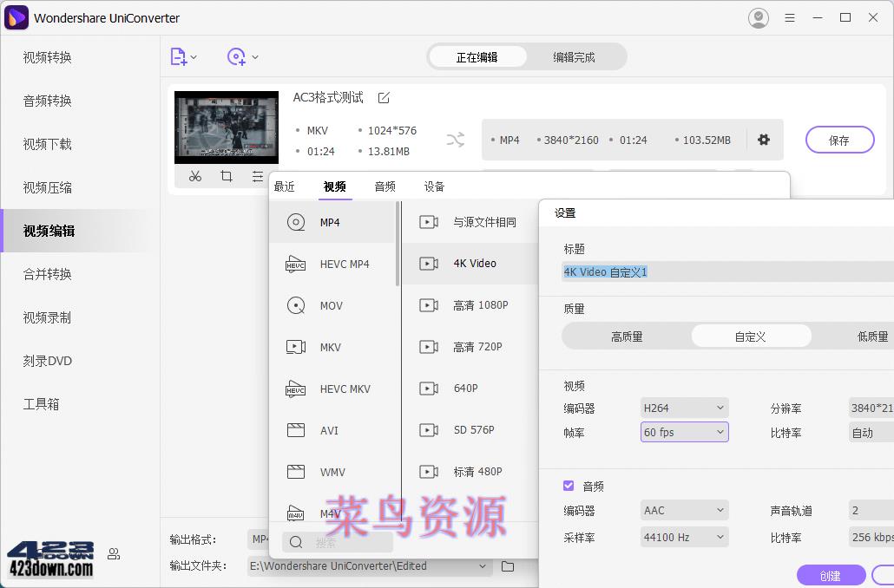Viewport: 894px width, 588px height.
Task: Open the Effects adjustment icon
Action: click(x=257, y=176)
